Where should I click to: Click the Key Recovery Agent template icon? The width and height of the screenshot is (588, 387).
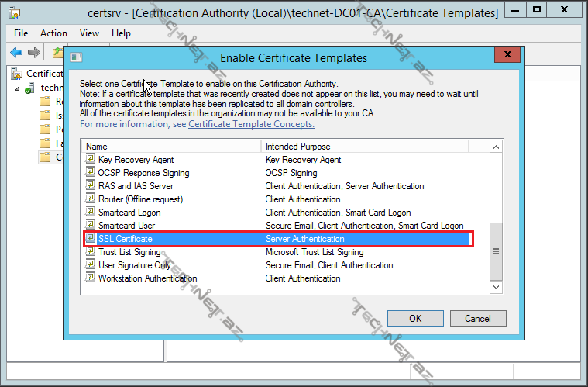click(90, 160)
